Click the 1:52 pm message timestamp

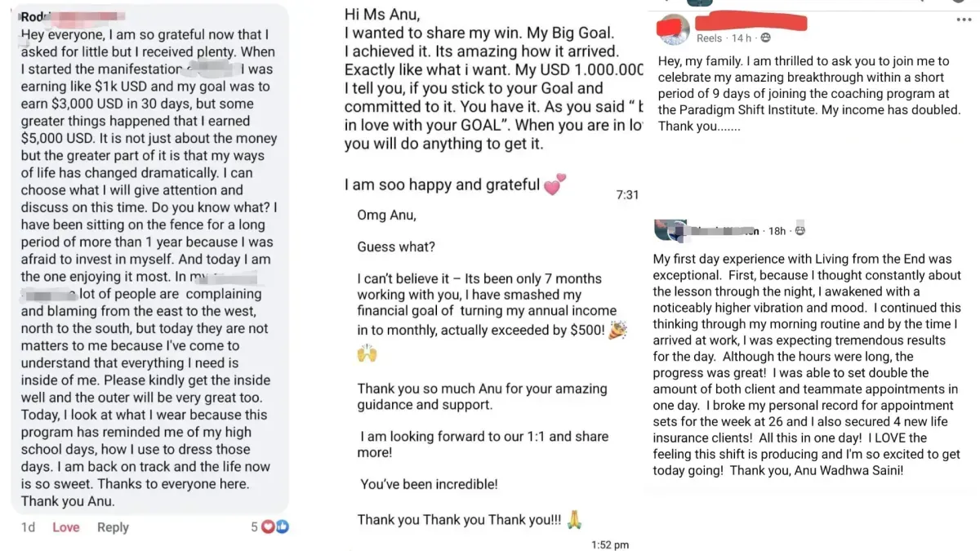[610, 544]
